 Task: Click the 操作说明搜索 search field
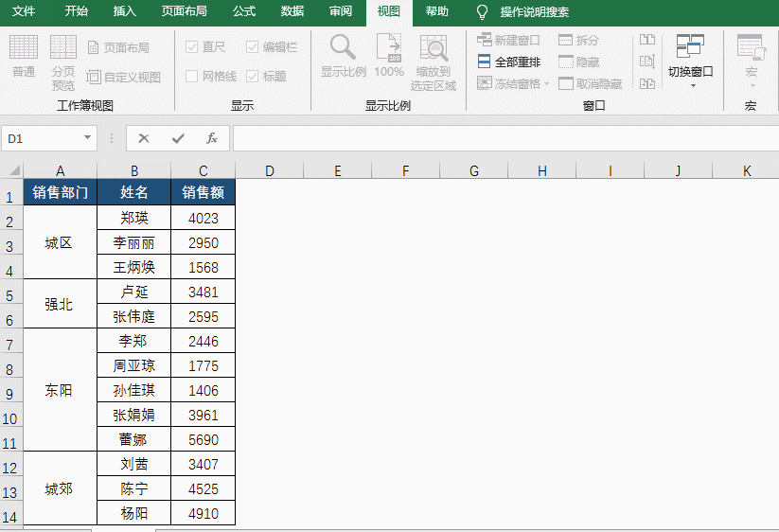pyautogui.click(x=535, y=12)
